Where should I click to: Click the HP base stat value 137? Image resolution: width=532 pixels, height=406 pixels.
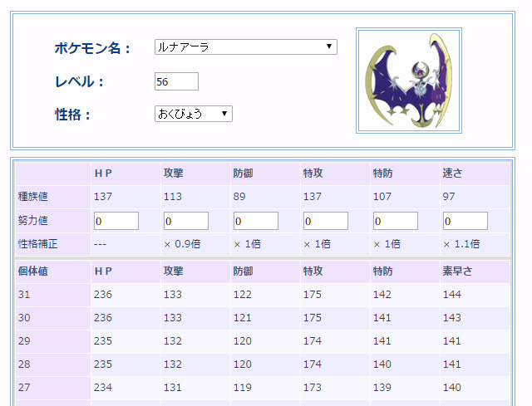click(x=103, y=197)
